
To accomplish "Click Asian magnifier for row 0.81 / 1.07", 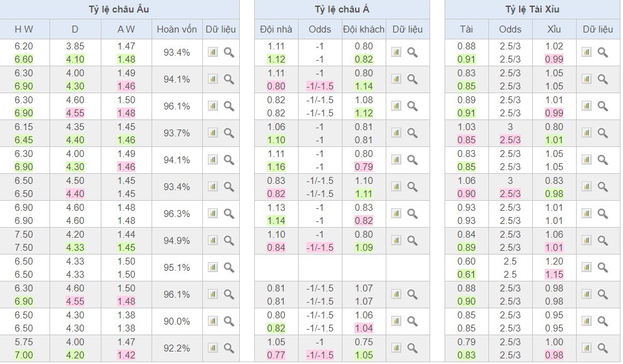I will point(413,294).
